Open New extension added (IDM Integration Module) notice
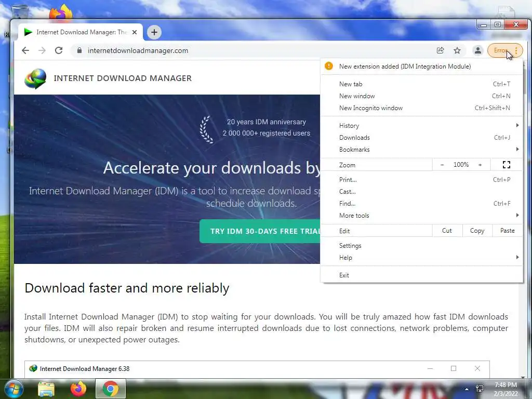Screen dimensions: 532x399 (421, 66)
